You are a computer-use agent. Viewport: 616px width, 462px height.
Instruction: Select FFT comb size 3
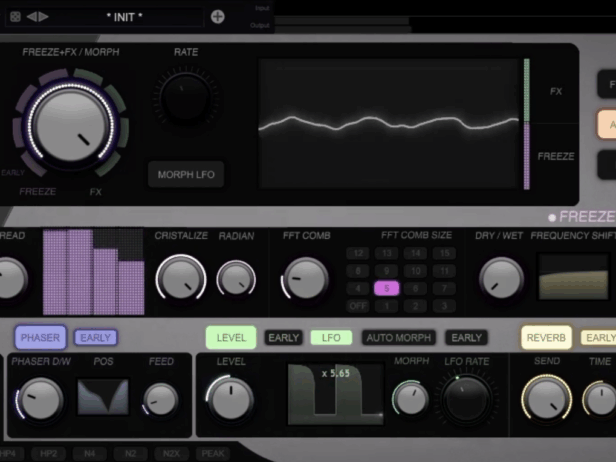[444, 306]
